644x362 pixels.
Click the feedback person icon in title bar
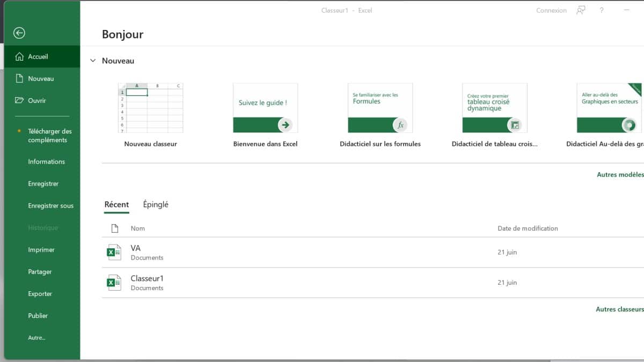click(581, 10)
